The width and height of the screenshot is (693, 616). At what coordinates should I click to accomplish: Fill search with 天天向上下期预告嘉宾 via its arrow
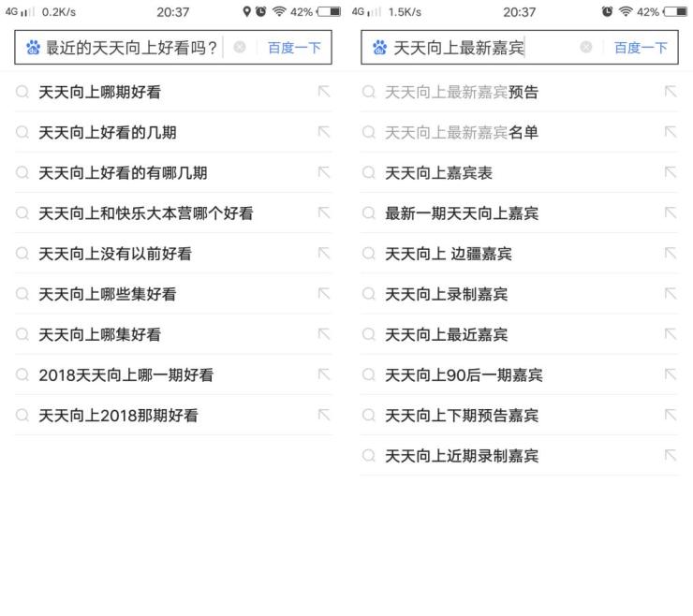[671, 415]
